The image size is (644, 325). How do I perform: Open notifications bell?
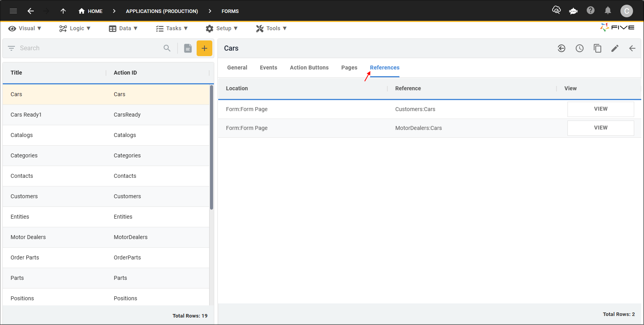pos(608,10)
